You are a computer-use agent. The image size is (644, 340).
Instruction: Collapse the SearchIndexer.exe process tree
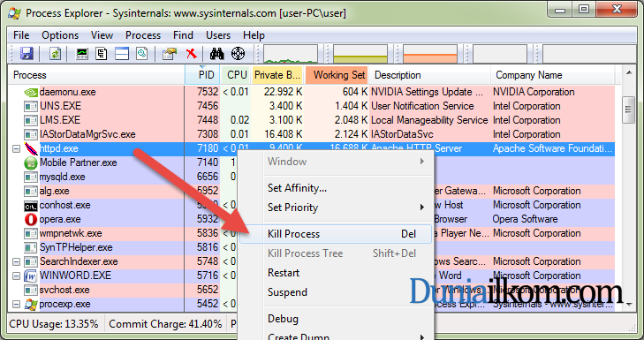click(16, 261)
